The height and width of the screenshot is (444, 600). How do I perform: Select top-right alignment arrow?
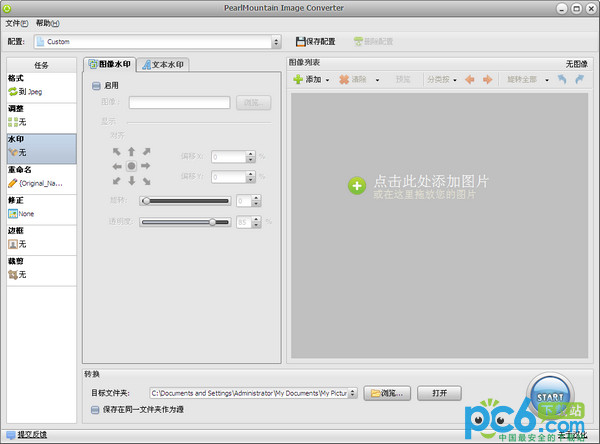pyautogui.click(x=146, y=152)
